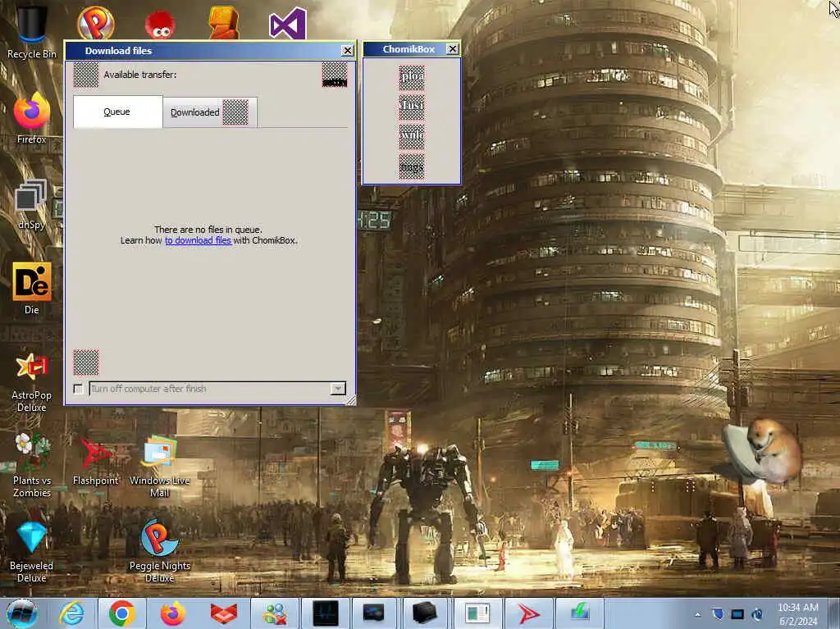Click the settings icon in Download files header
The image size is (840, 629).
click(x=335, y=75)
